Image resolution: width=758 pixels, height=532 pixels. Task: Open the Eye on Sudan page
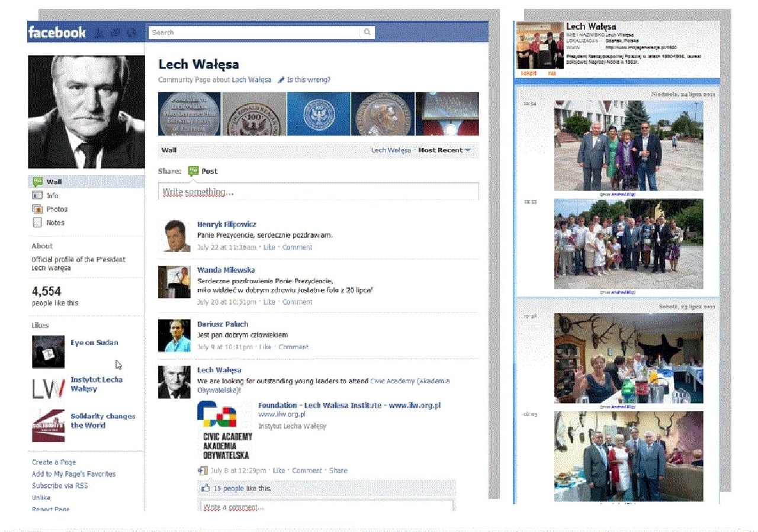(x=94, y=343)
